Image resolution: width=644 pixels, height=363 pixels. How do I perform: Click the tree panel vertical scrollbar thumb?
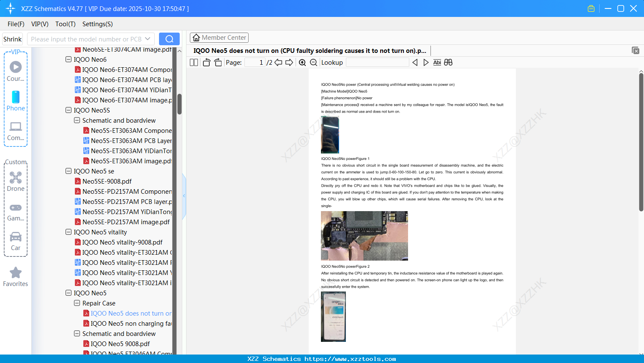point(179,104)
